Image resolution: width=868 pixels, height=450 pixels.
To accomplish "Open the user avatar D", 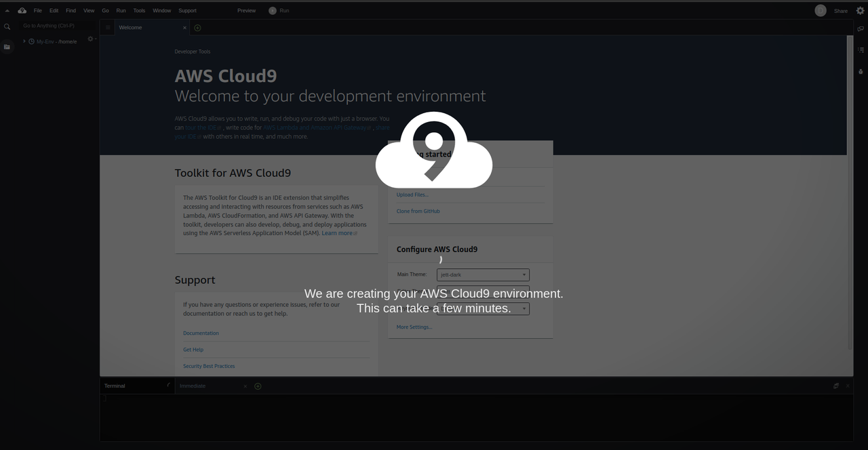I will tap(821, 11).
